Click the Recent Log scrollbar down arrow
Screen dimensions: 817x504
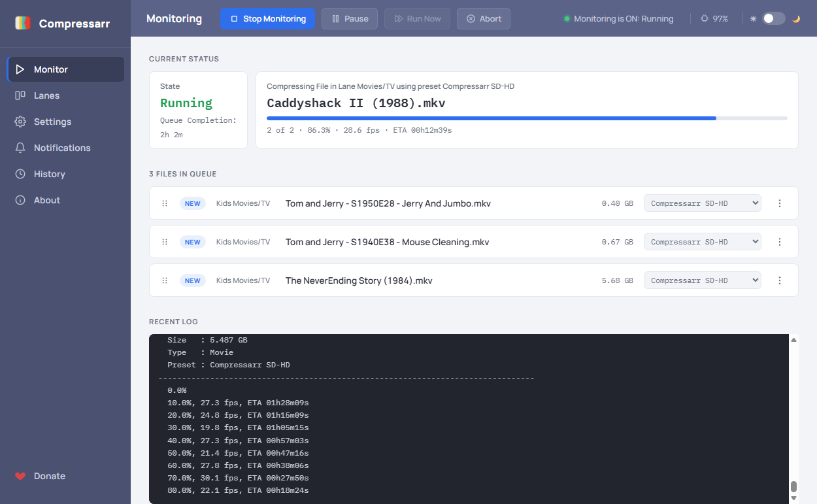click(x=794, y=499)
